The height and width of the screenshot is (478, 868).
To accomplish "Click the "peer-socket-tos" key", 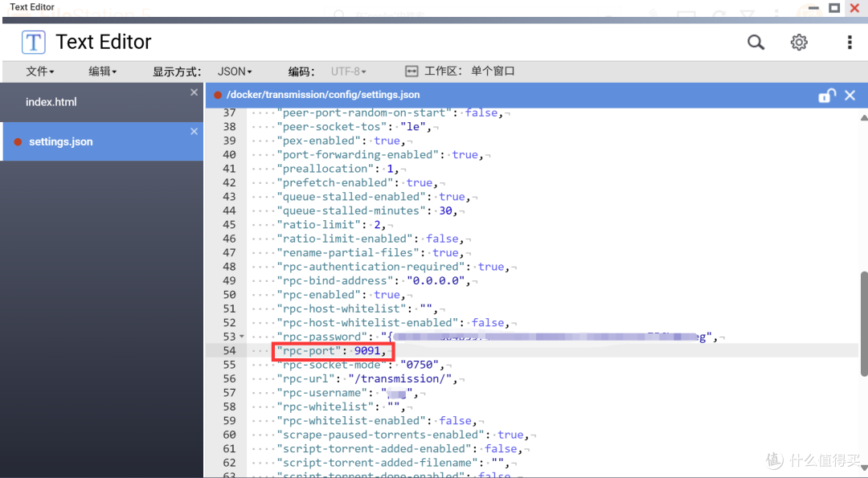I will (x=332, y=127).
